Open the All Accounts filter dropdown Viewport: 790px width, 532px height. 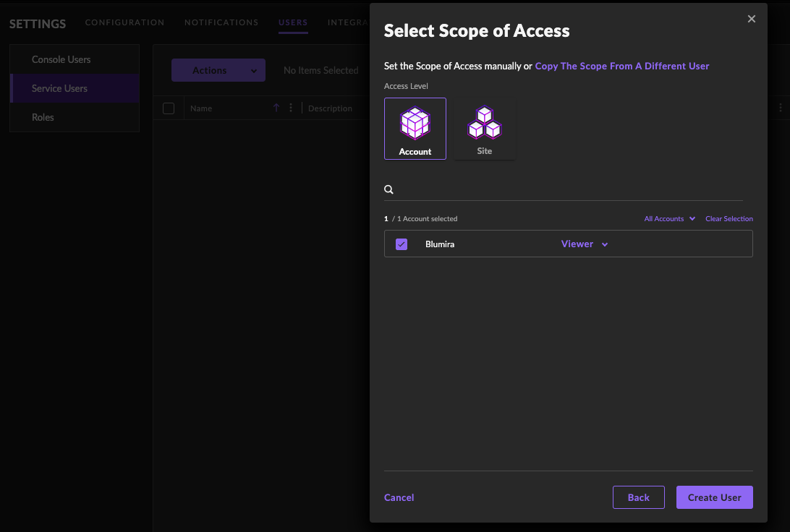click(x=669, y=219)
